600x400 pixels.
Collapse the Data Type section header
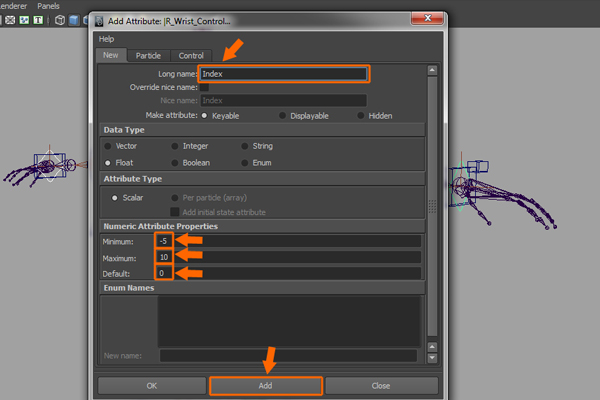pyautogui.click(x=262, y=130)
